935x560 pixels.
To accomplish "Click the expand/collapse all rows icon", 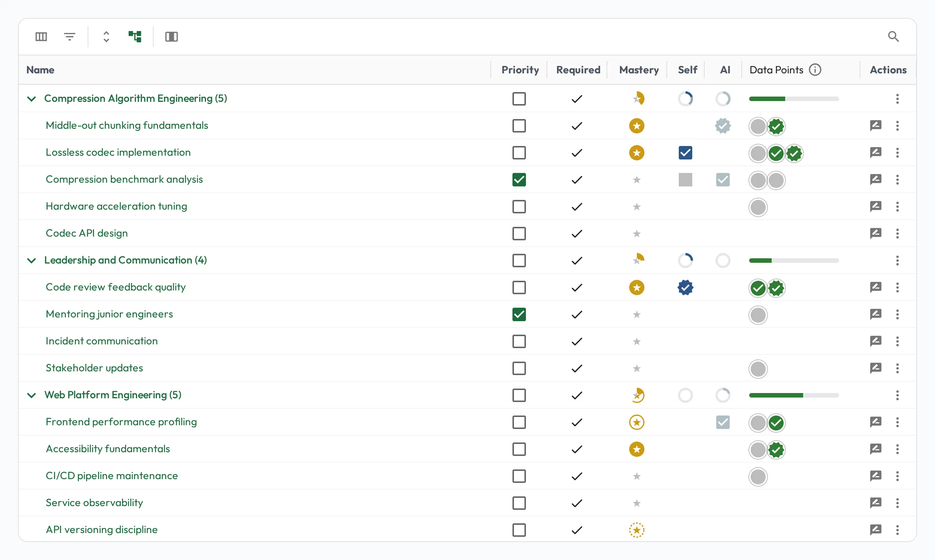I will click(x=106, y=37).
